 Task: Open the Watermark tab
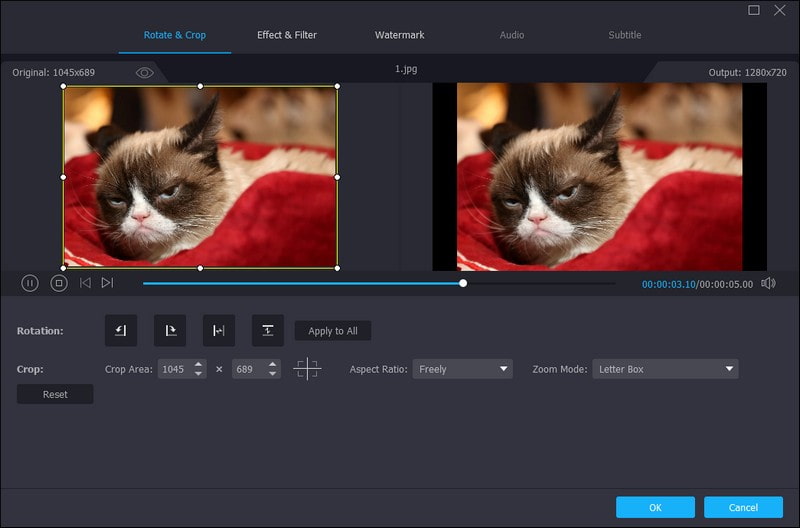(400, 35)
